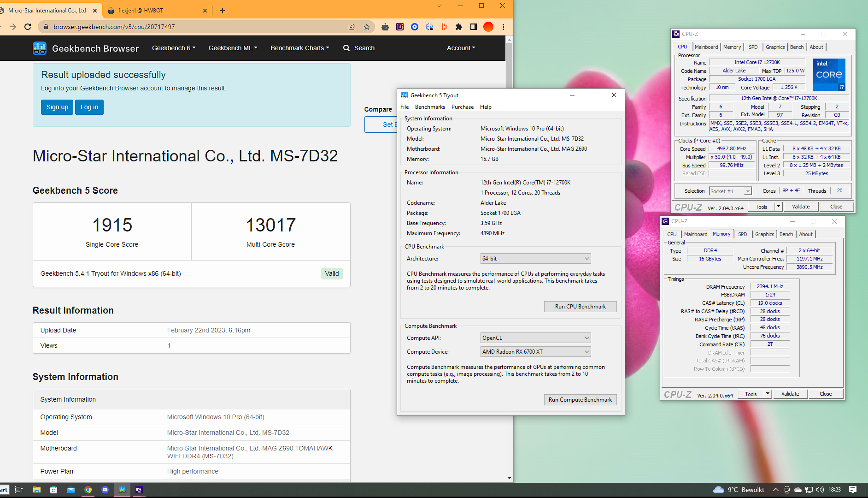Click the Valid badge on result

coord(332,273)
